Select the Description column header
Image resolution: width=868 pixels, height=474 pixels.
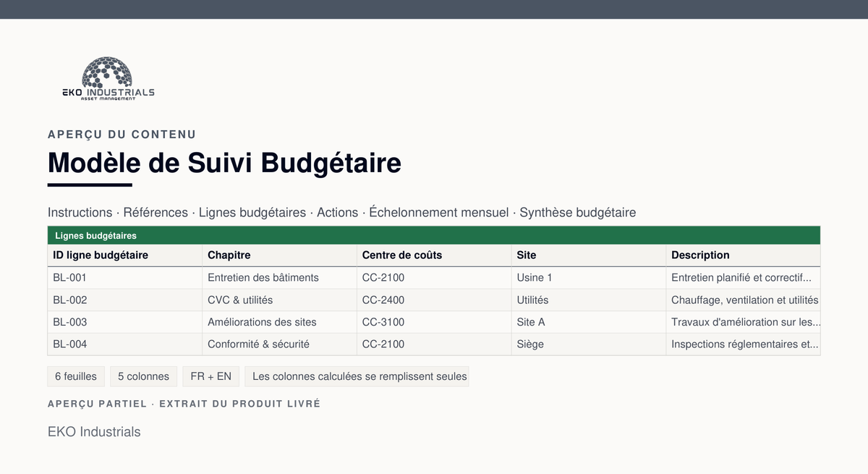pyautogui.click(x=744, y=255)
